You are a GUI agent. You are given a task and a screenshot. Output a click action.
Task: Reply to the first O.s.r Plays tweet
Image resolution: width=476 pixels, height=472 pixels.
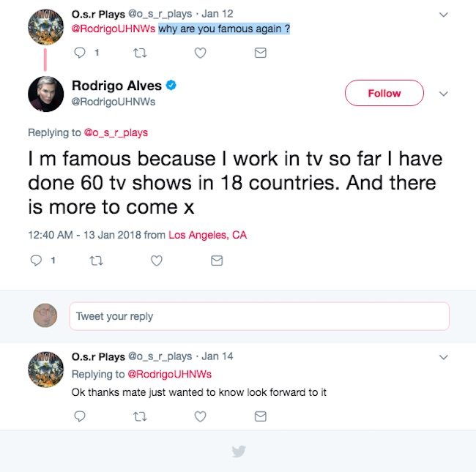click(81, 53)
